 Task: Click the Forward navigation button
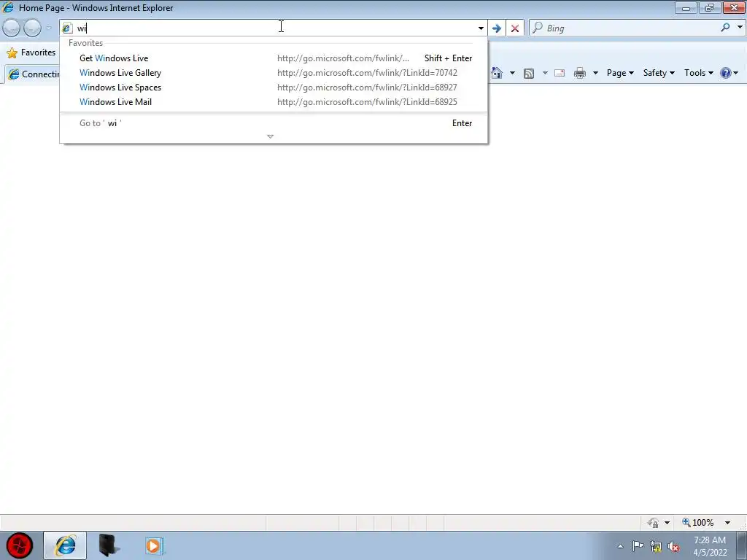(32, 28)
